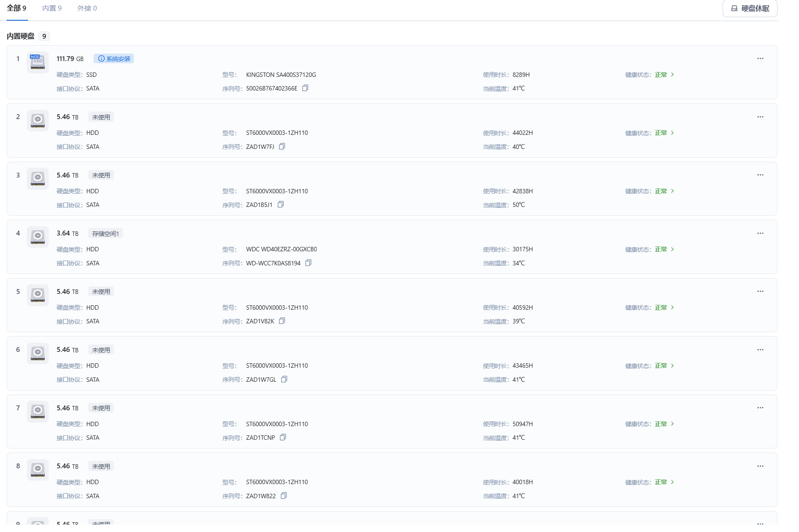Switch to the 外接 0 tab
This screenshot has width=799, height=532.
pos(87,8)
